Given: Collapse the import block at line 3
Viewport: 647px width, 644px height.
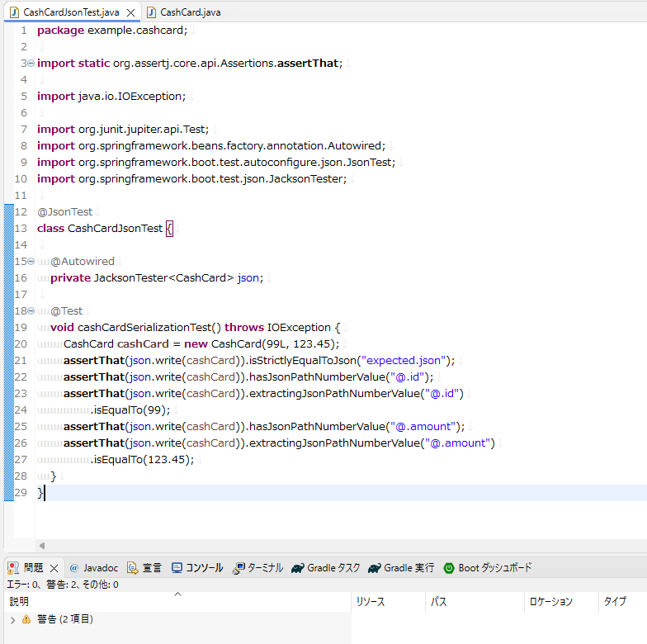Looking at the screenshot, I should click(31, 63).
